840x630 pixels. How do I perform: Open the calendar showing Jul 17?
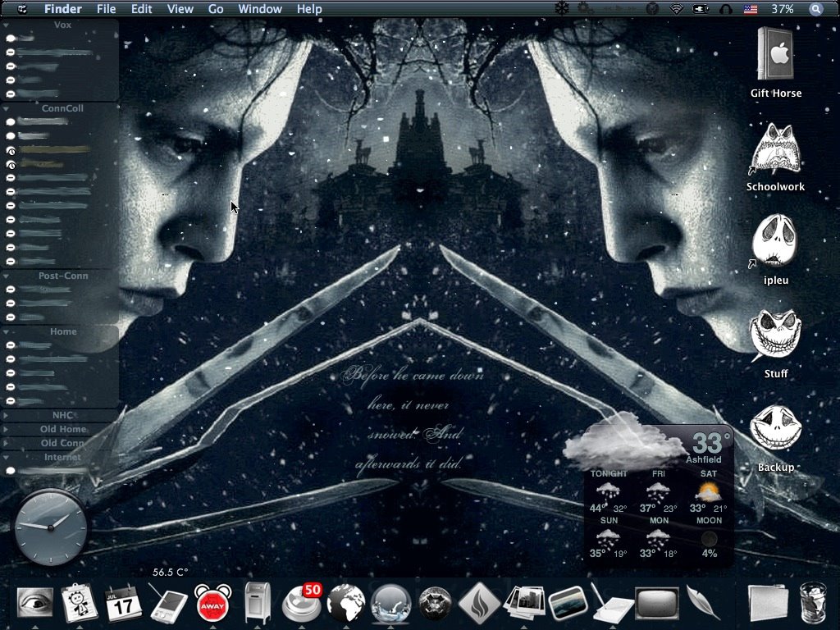(x=124, y=603)
